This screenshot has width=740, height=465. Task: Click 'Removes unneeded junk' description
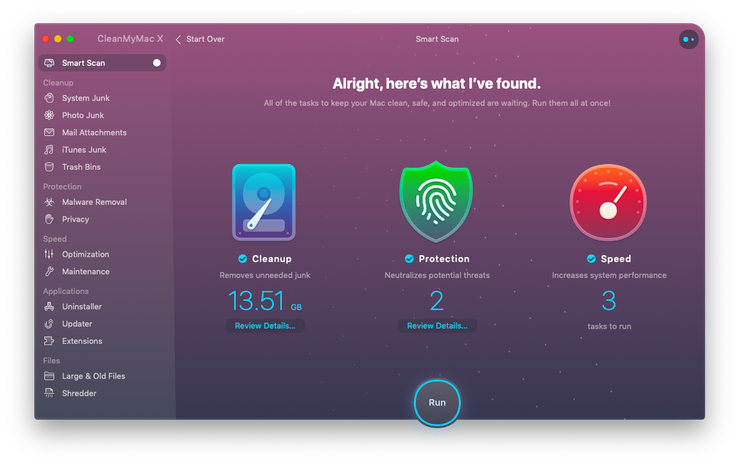click(265, 275)
